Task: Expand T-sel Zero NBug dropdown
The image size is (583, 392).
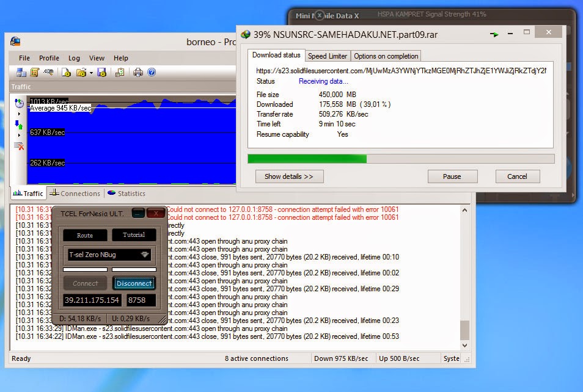Action: (x=145, y=255)
